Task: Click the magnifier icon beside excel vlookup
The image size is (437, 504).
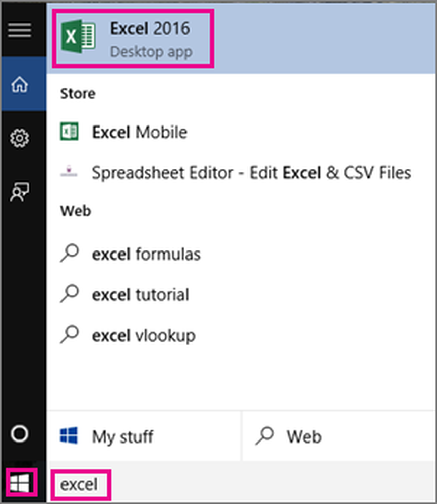Action: (x=70, y=334)
